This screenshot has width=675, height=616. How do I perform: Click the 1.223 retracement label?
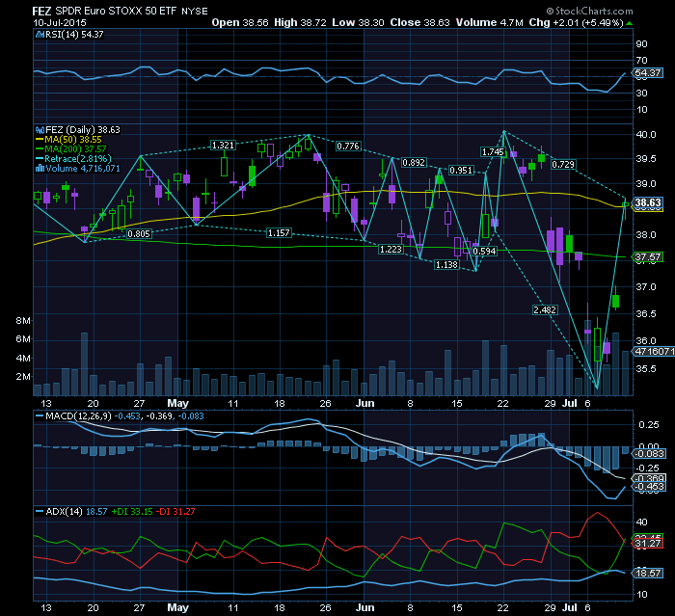tap(391, 250)
